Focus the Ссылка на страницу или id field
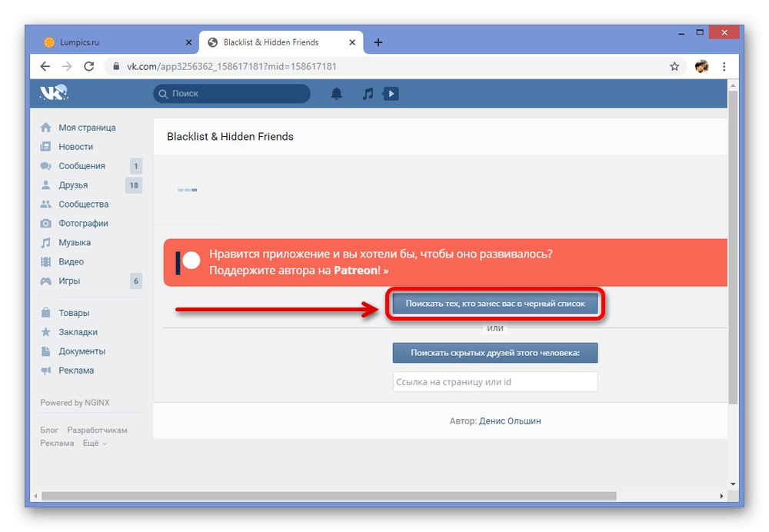 (x=495, y=381)
